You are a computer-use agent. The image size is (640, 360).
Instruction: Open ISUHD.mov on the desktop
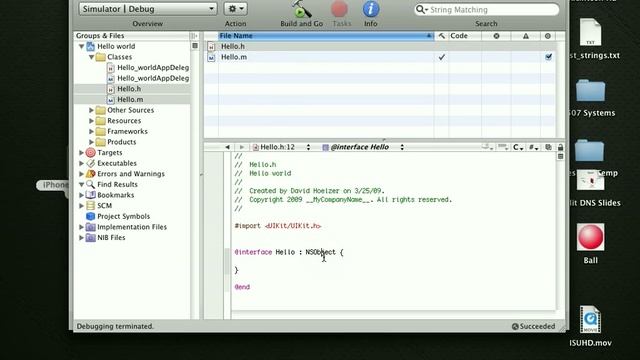(590, 320)
